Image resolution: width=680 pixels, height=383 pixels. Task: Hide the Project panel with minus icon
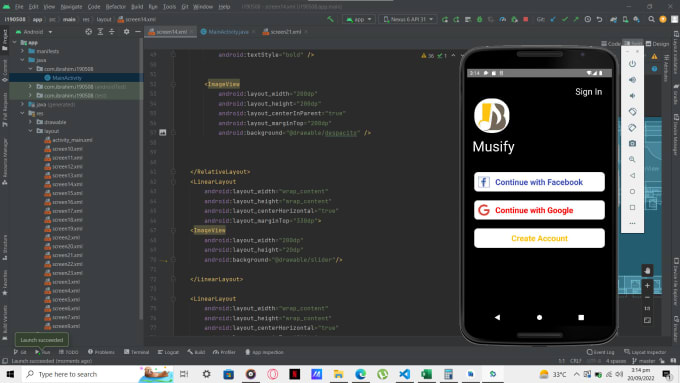[137, 32]
